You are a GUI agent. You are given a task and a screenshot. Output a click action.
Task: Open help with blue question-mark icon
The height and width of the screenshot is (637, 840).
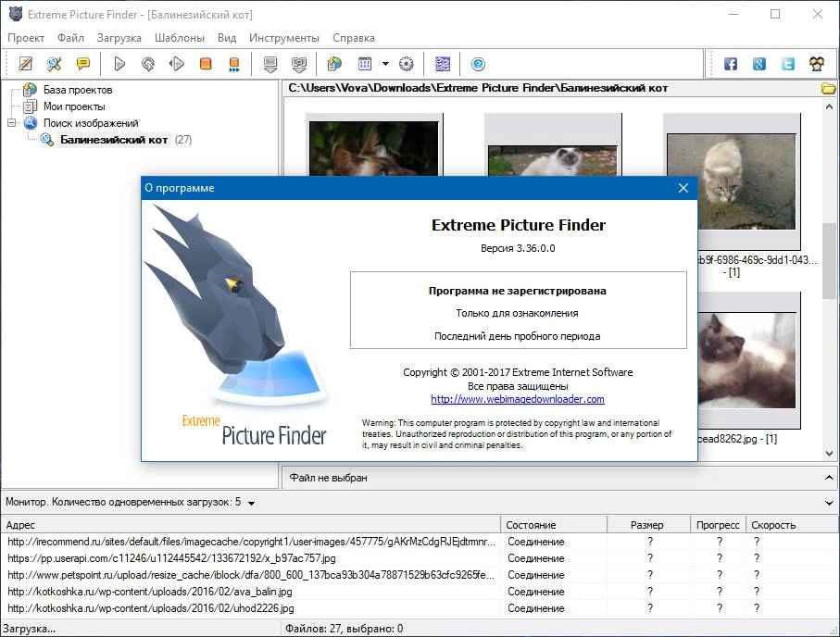point(479,64)
